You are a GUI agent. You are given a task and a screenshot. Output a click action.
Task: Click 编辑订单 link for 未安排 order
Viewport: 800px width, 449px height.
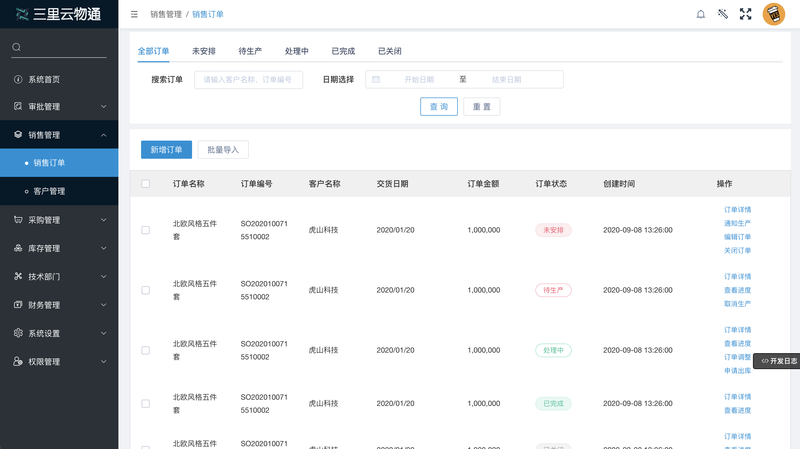[737, 237]
